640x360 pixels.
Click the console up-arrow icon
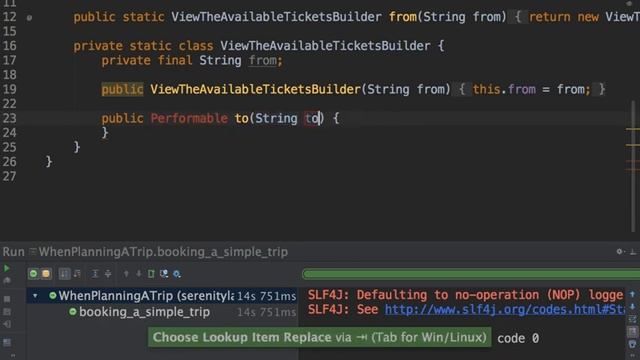pyautogui.click(x=632, y=294)
